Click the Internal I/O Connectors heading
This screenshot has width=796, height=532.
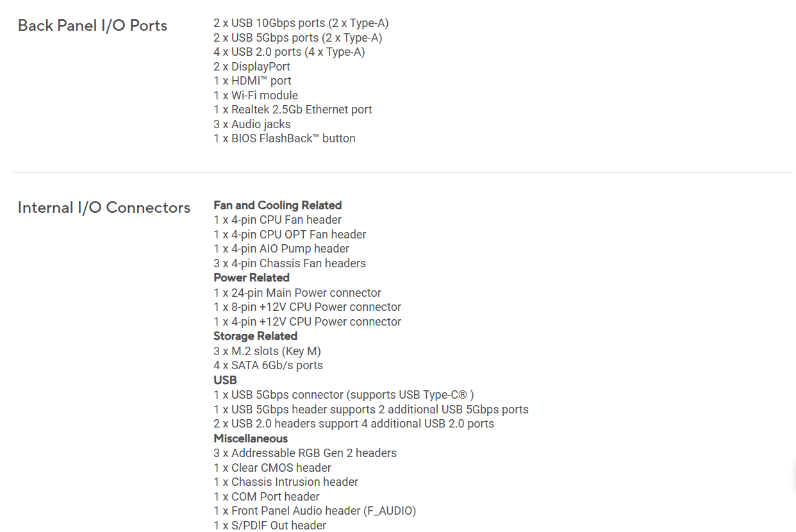pos(104,208)
